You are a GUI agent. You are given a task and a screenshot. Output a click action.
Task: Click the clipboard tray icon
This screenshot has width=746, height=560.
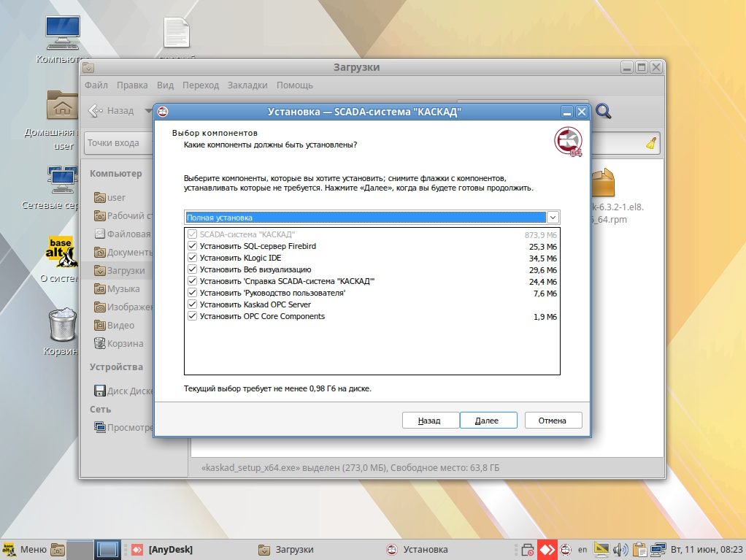click(639, 549)
